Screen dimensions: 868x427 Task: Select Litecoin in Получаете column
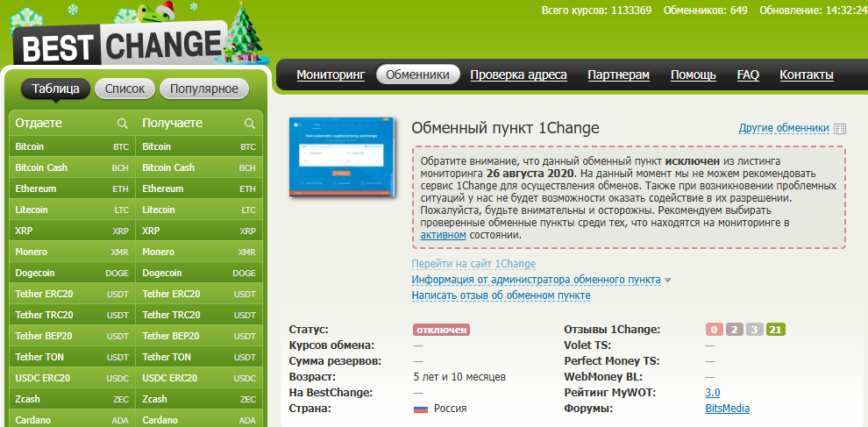point(199,210)
